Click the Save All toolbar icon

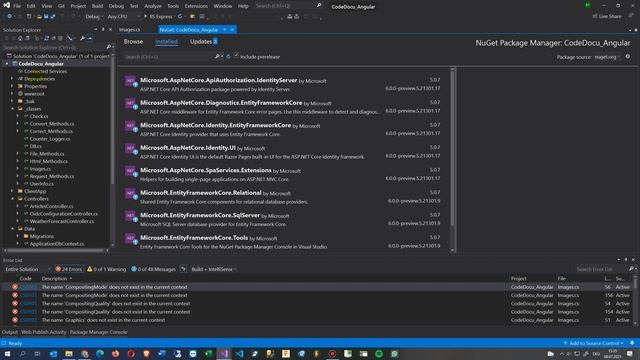53,16
